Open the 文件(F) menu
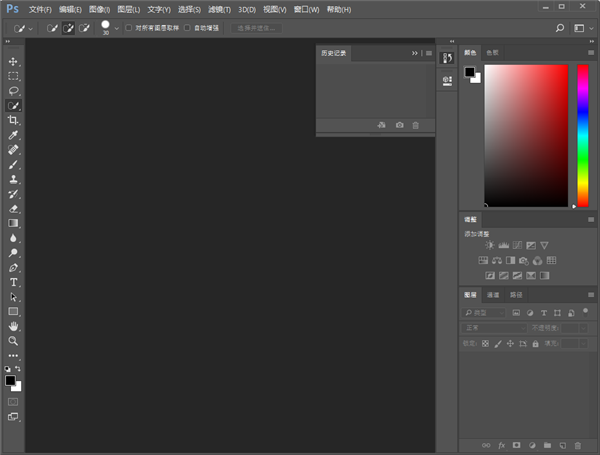Screen dimensions: 600x455 tap(40, 9)
